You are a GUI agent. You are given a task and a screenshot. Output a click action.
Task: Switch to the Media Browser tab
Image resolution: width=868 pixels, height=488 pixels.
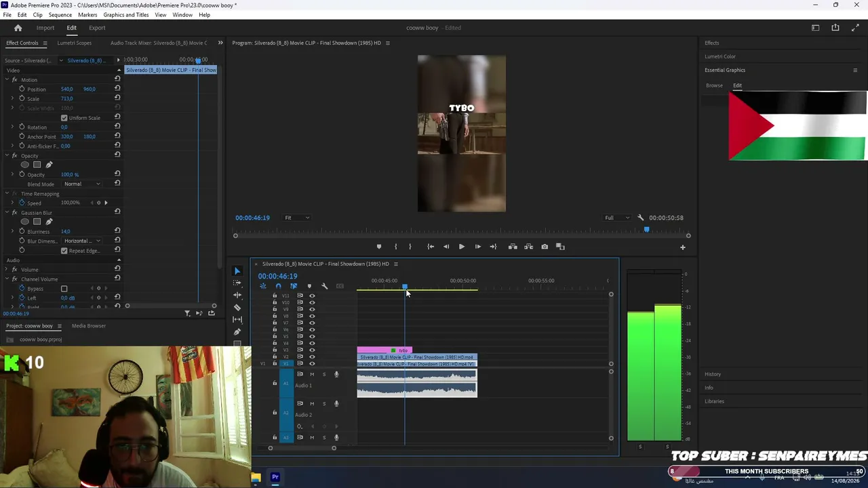(x=89, y=326)
